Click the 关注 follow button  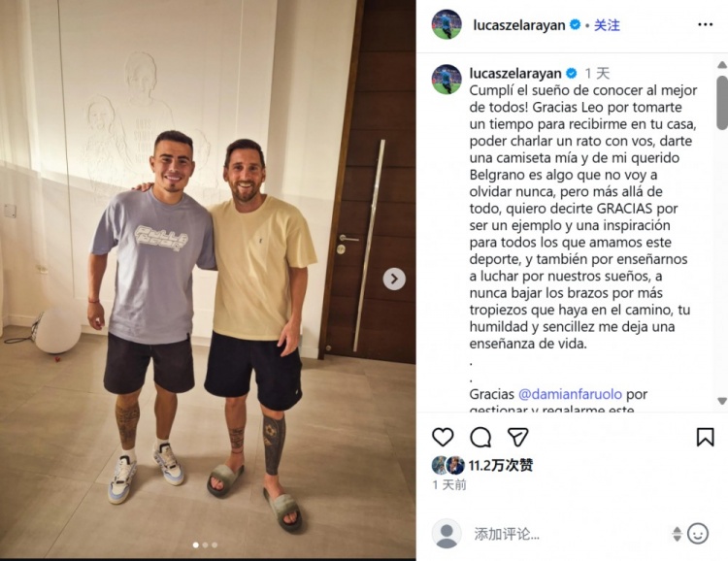(x=607, y=25)
